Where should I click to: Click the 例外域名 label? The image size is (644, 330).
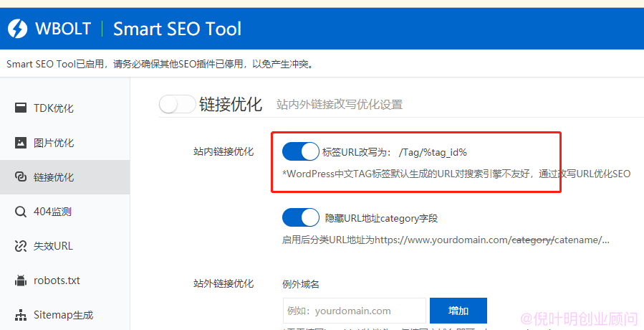301,284
